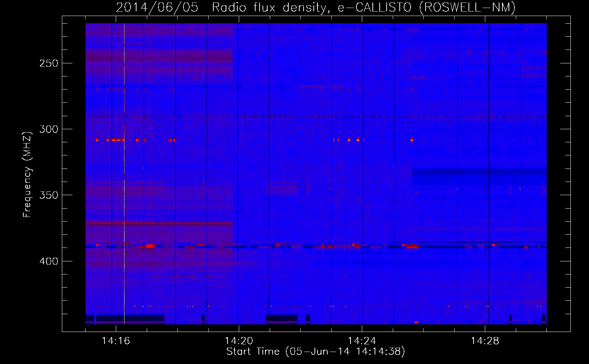
Task: Click the long red band near 372 MHz
Action: pyautogui.click(x=159, y=223)
